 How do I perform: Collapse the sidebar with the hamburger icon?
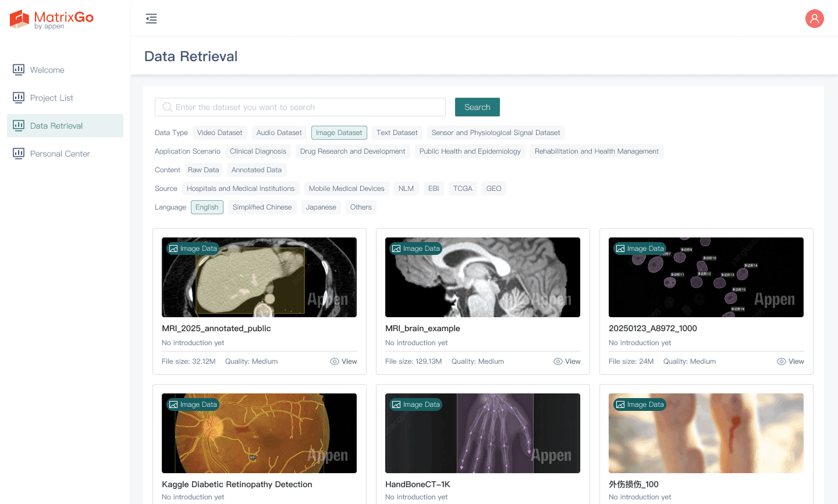(151, 19)
